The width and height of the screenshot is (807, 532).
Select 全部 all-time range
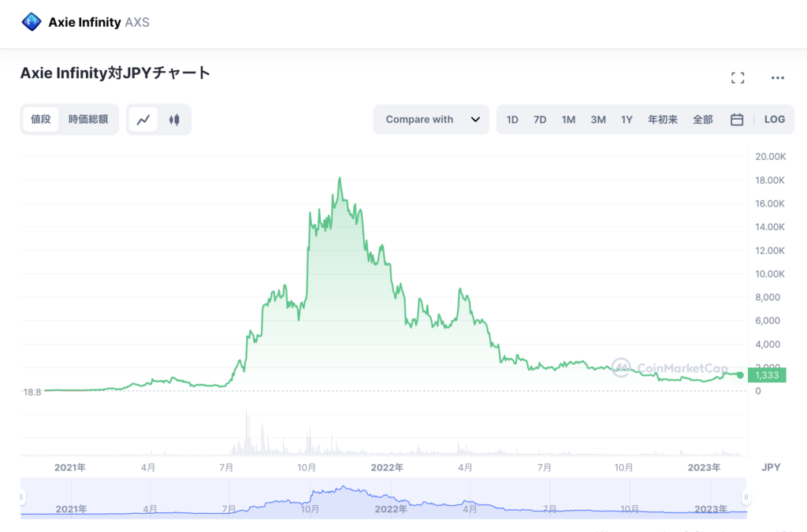[703, 120]
